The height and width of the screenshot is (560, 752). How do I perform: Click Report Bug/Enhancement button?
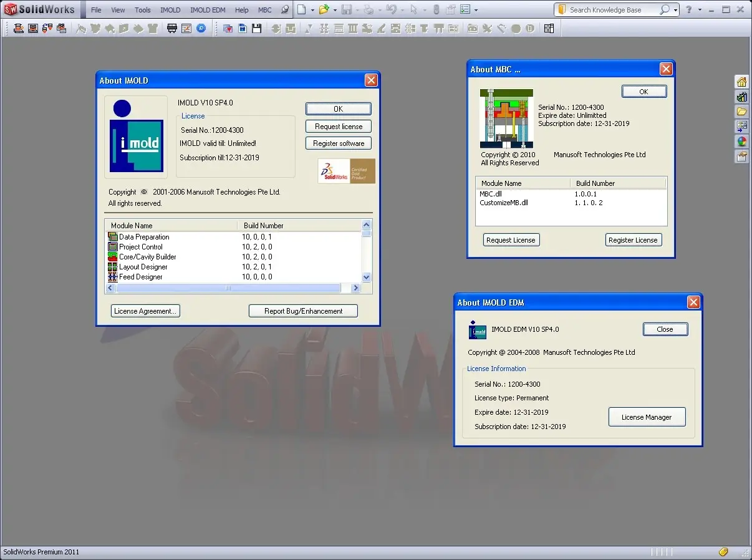pos(304,311)
